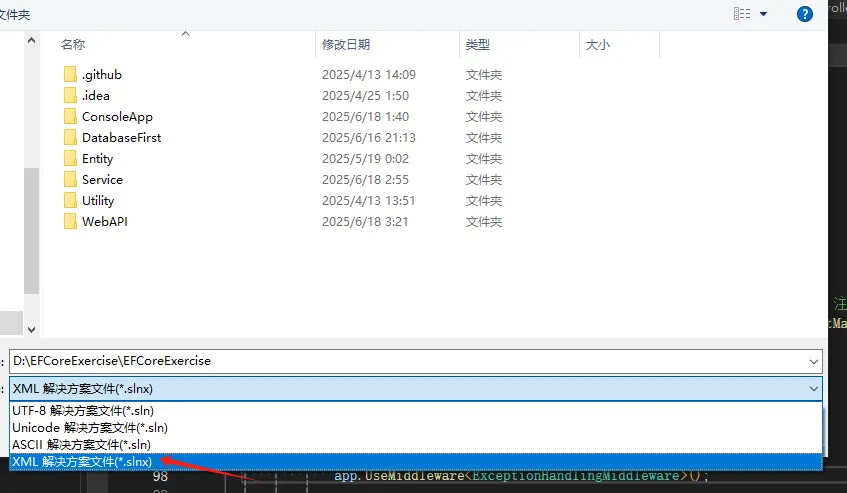Sort files by 修改日期 column header

[x=346, y=45]
